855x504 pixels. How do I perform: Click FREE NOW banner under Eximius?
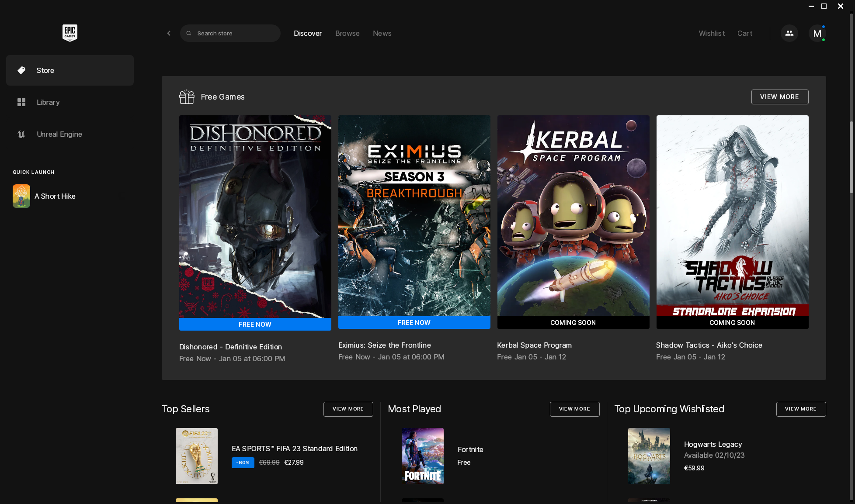pos(414,323)
